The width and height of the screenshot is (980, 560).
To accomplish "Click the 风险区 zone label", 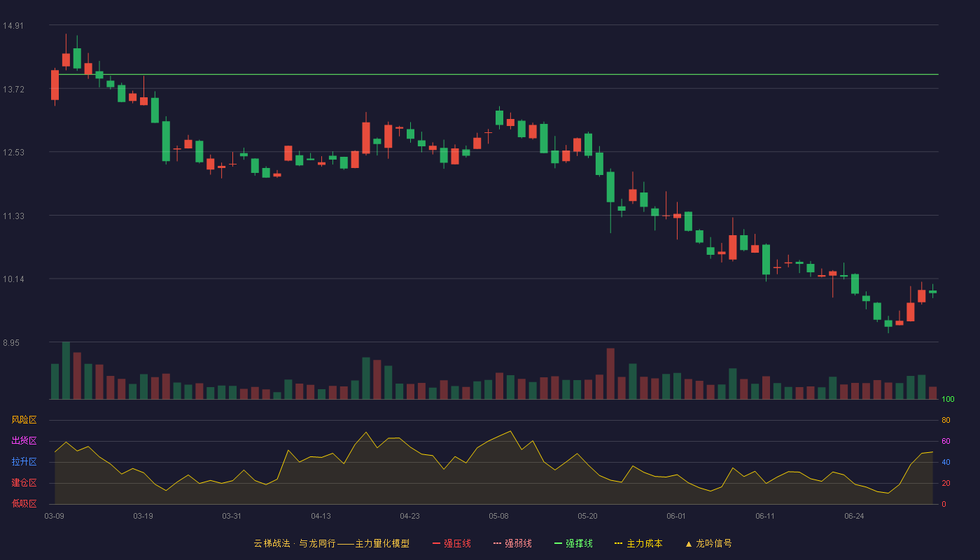I will click(x=24, y=420).
